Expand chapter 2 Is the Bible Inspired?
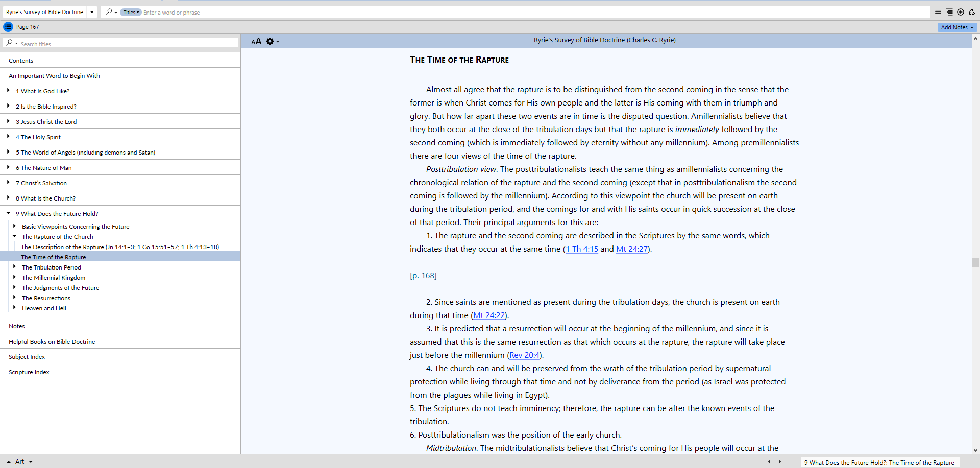This screenshot has height=468, width=980. pos(8,106)
